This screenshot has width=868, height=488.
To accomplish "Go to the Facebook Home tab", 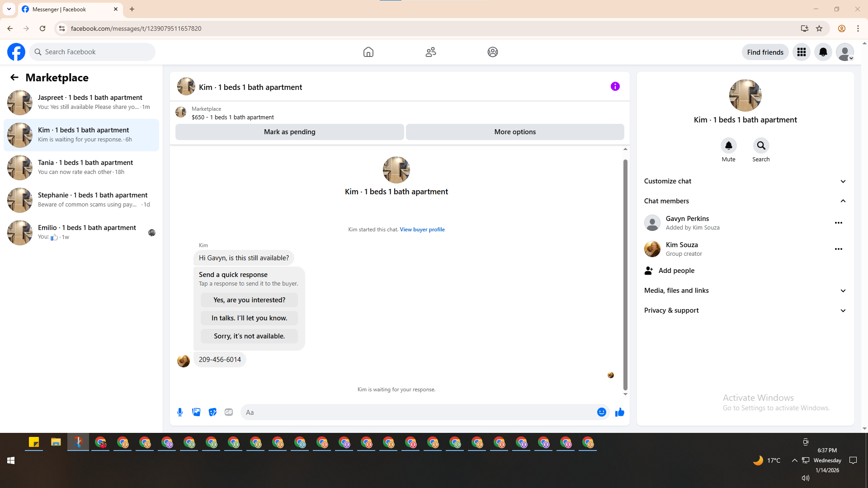I will 368,52.
